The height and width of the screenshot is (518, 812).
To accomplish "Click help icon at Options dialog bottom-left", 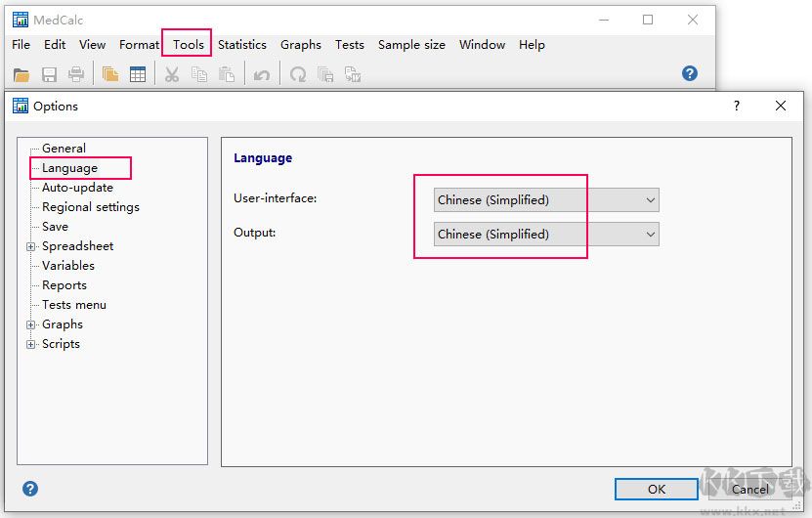I will pos(30,489).
